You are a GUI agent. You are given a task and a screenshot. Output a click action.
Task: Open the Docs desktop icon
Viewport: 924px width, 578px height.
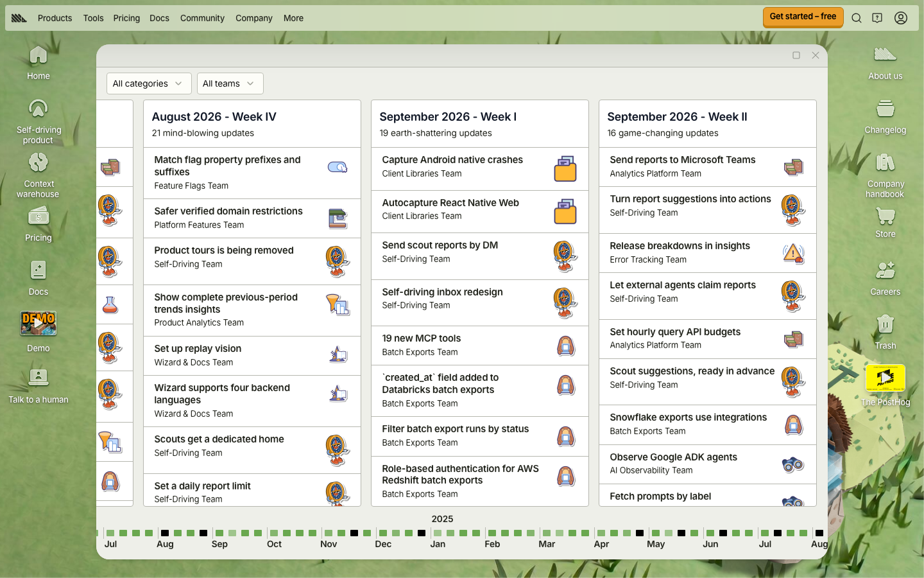(38, 278)
